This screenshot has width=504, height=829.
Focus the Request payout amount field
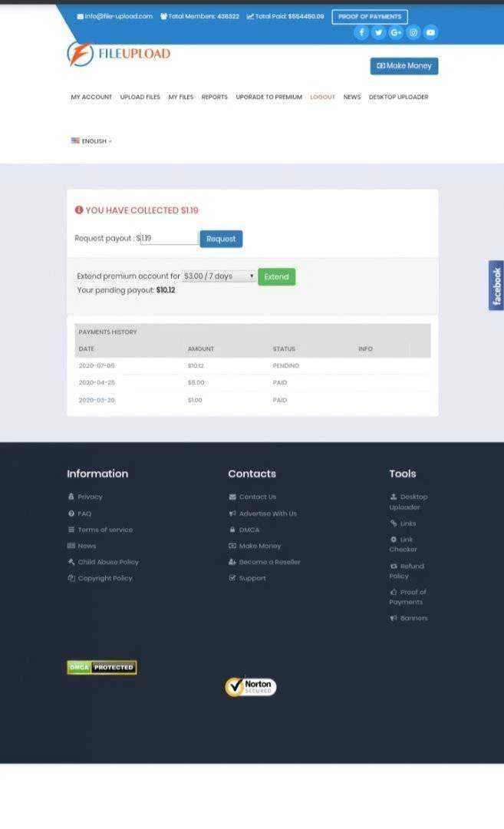169,238
